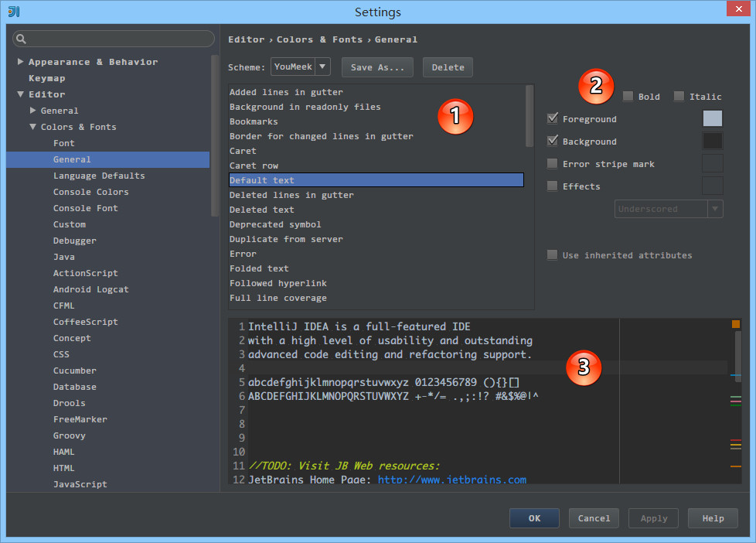Check the Error stripe mark option

pos(553,164)
